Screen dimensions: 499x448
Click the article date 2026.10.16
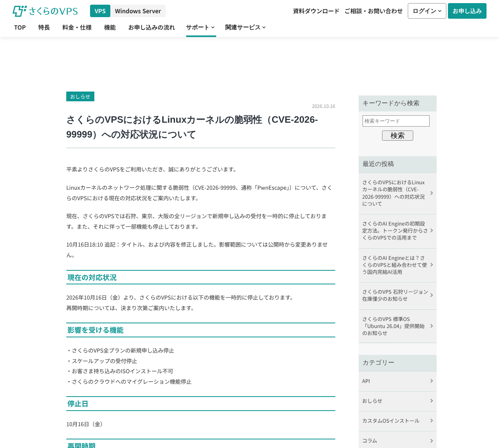tap(324, 106)
